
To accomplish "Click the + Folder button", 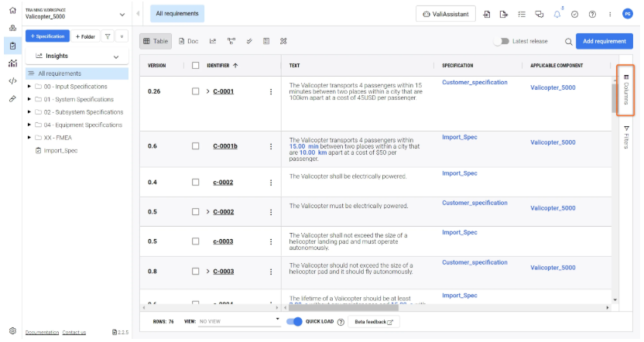I will (x=85, y=36).
